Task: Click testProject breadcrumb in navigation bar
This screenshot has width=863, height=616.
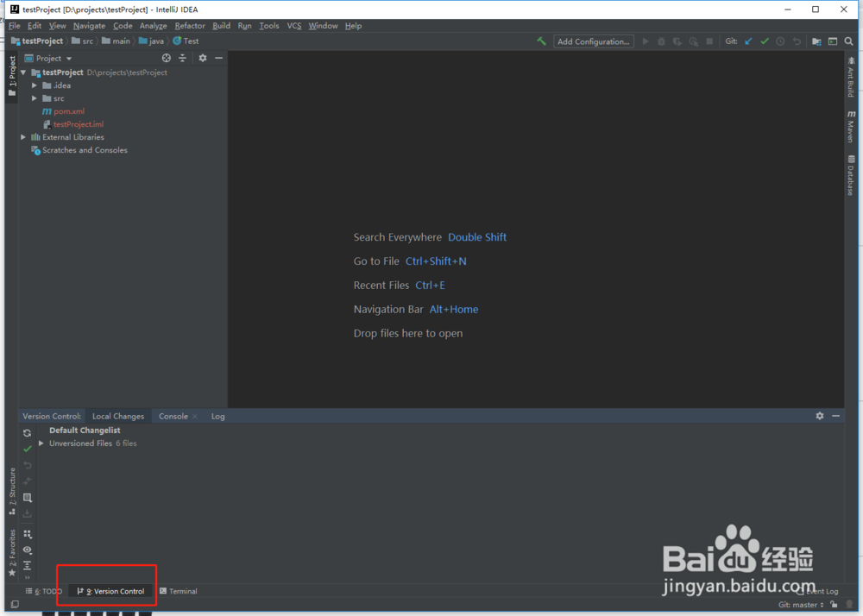Action: [x=37, y=41]
